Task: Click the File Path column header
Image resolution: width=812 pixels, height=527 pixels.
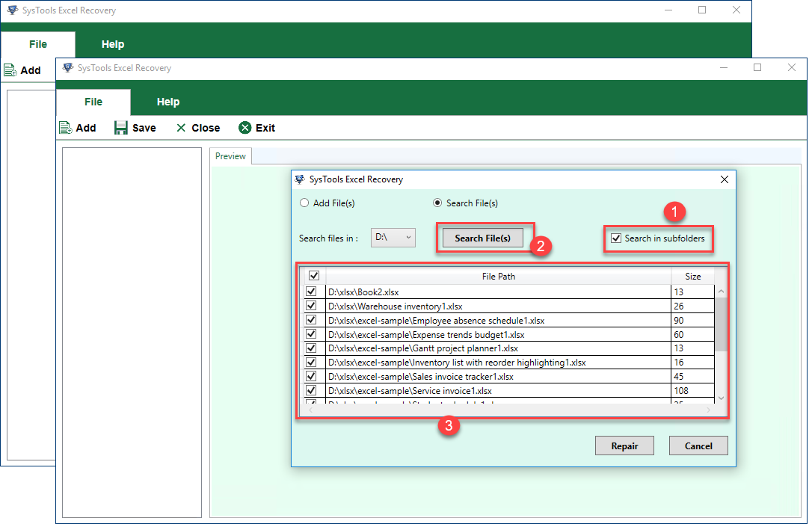Action: tap(499, 276)
